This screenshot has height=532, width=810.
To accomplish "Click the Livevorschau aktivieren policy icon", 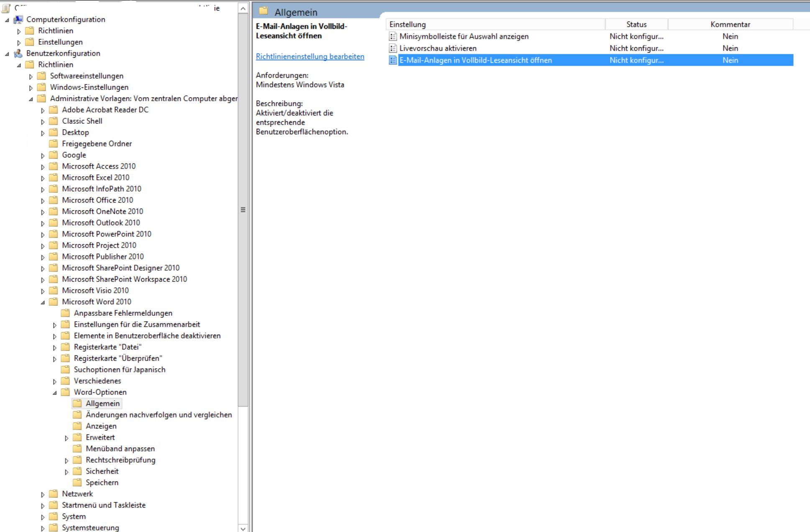I will tap(393, 49).
